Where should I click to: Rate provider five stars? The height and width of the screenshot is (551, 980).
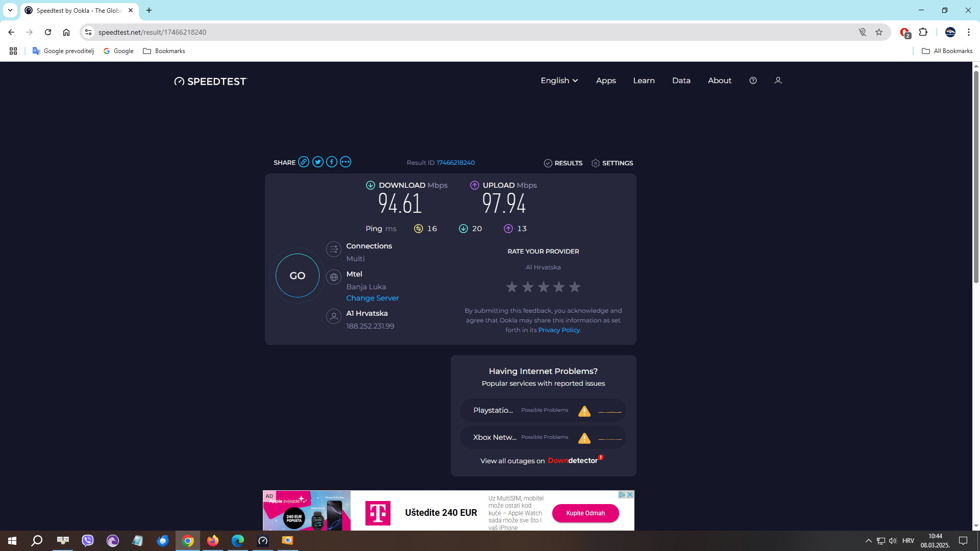(x=575, y=287)
